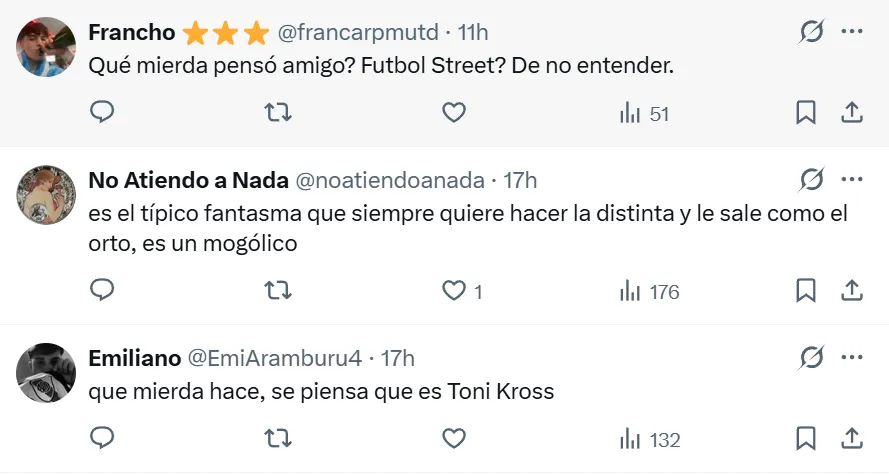Click the 17h timestamp on Emiliano's tweet
The height and width of the screenshot is (474, 889).
pos(398,358)
